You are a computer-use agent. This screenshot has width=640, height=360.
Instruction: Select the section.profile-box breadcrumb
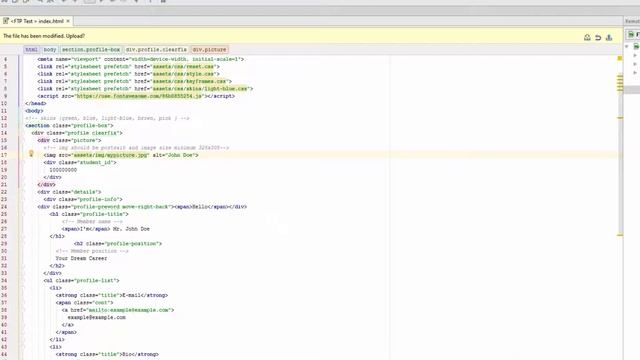pyautogui.click(x=91, y=49)
